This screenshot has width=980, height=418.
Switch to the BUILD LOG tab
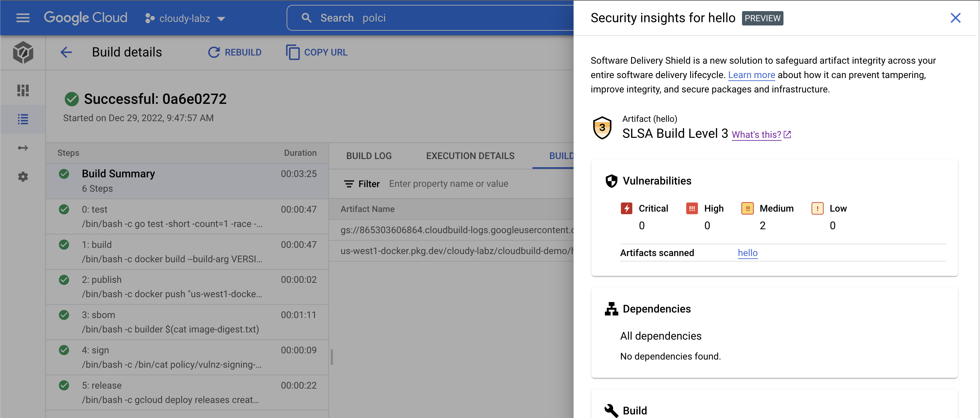pyautogui.click(x=369, y=156)
